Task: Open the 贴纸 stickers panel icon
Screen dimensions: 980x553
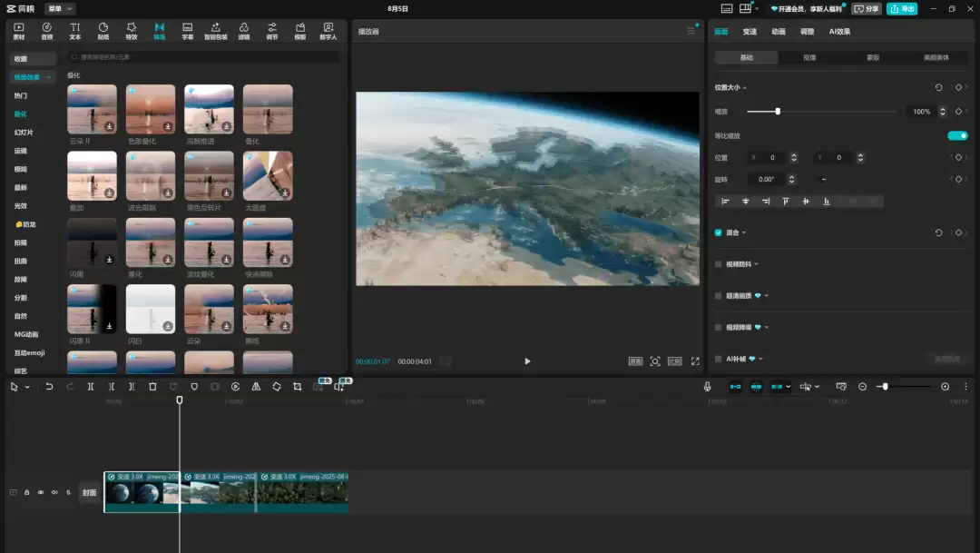Action: pyautogui.click(x=103, y=31)
